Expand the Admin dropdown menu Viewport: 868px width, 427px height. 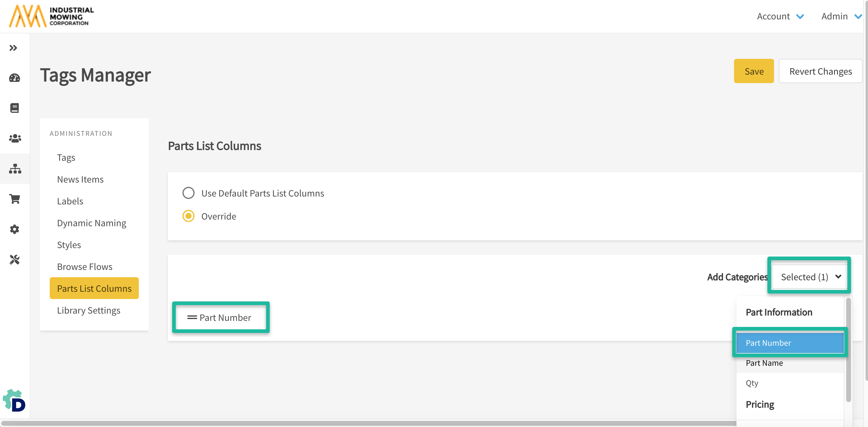point(841,16)
